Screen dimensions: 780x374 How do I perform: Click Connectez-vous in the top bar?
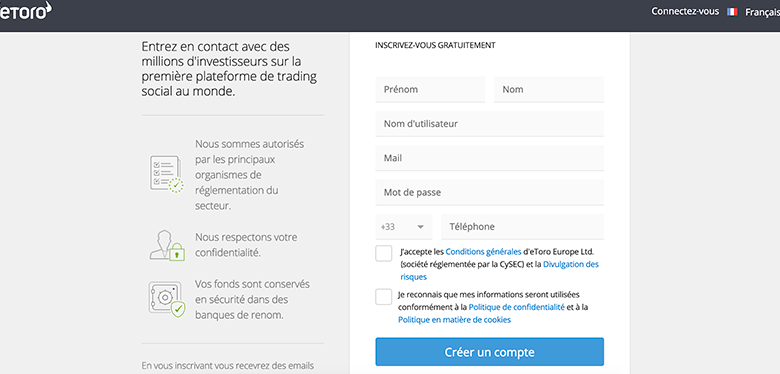pos(685,11)
